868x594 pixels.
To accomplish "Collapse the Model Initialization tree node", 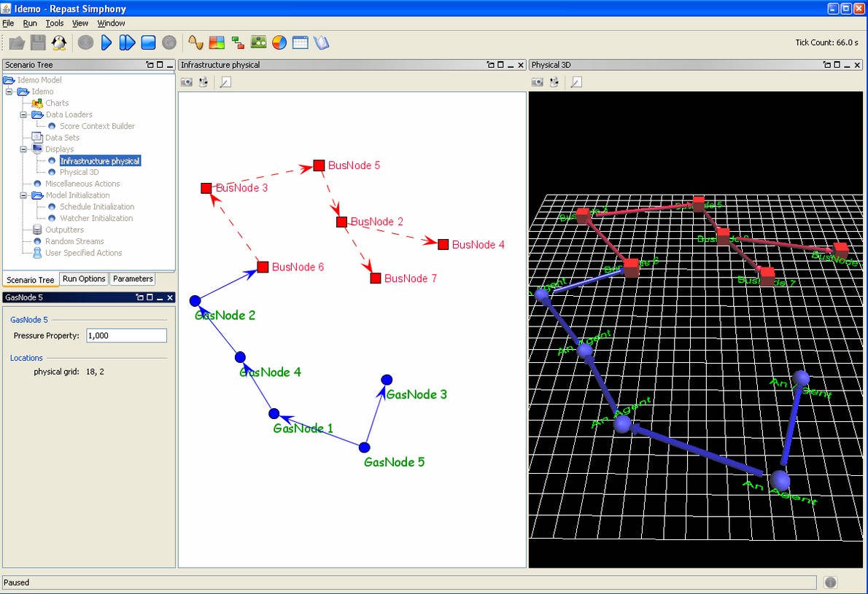I will coord(23,195).
